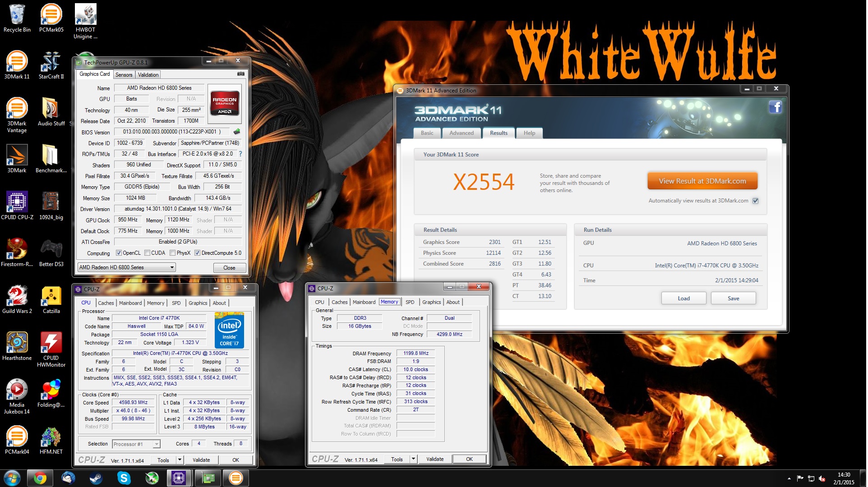
Task: Launch Guild Wars 2 from desktop
Action: coord(17,299)
